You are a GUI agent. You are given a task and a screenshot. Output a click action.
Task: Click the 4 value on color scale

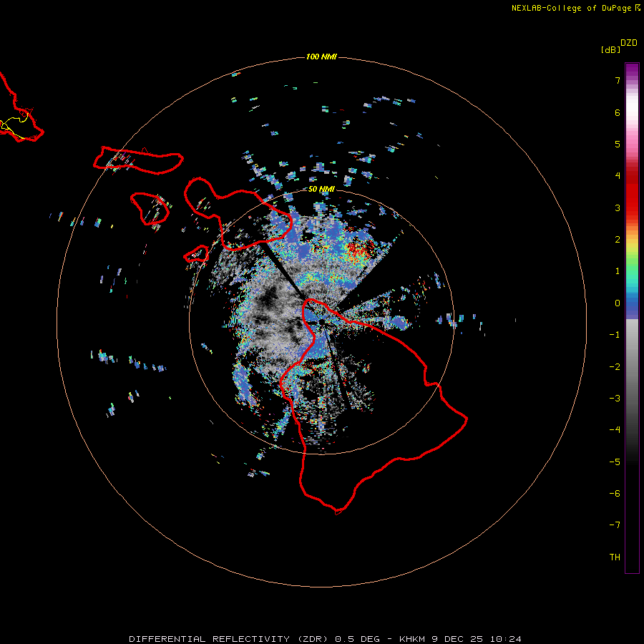[x=618, y=176]
